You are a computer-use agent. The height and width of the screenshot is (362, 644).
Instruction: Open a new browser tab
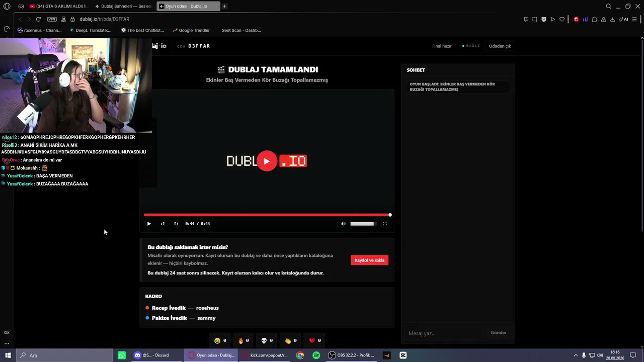coord(224,7)
